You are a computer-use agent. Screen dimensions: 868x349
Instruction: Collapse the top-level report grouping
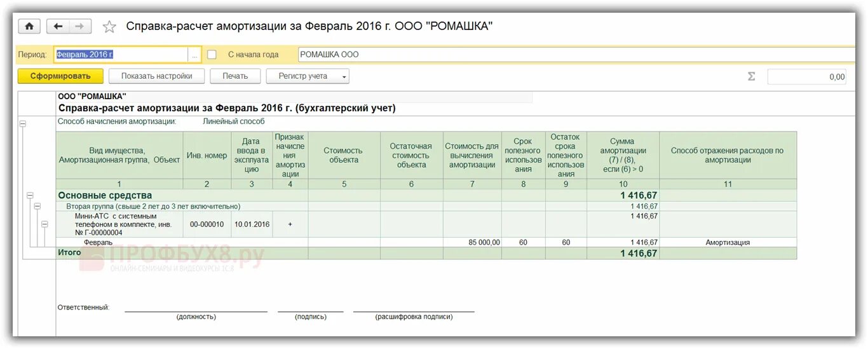(x=23, y=124)
